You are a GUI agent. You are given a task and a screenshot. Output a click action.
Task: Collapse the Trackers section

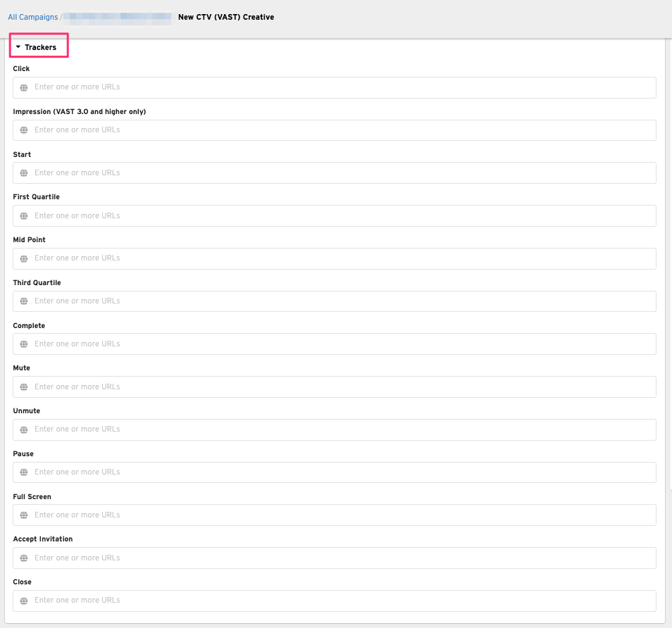pos(39,47)
